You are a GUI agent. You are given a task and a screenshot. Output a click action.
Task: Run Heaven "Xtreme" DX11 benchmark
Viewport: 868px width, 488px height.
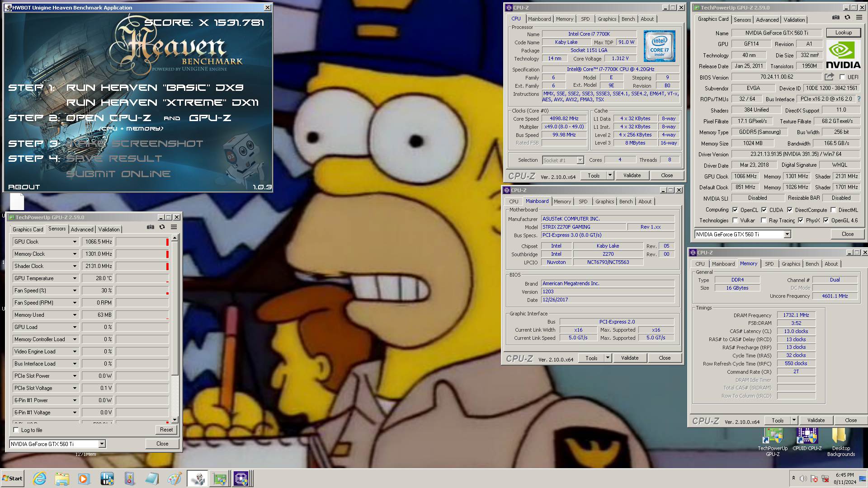click(x=162, y=103)
